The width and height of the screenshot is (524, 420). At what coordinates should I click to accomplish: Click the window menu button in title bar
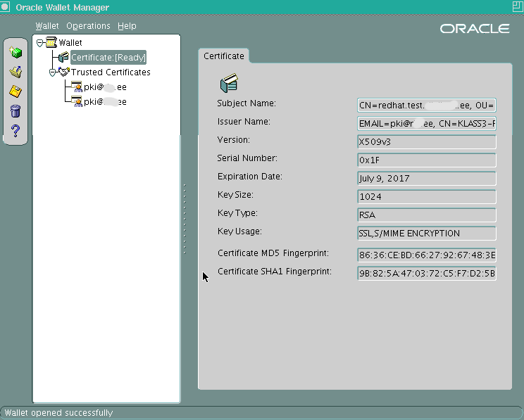pyautogui.click(x=5, y=6)
